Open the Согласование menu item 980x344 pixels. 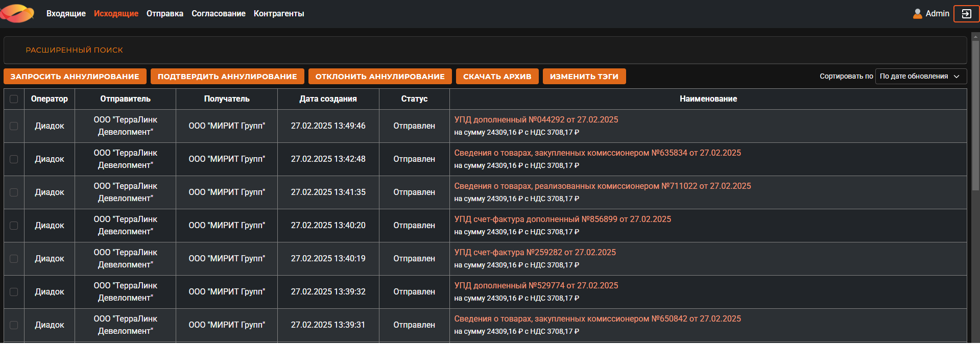point(219,14)
